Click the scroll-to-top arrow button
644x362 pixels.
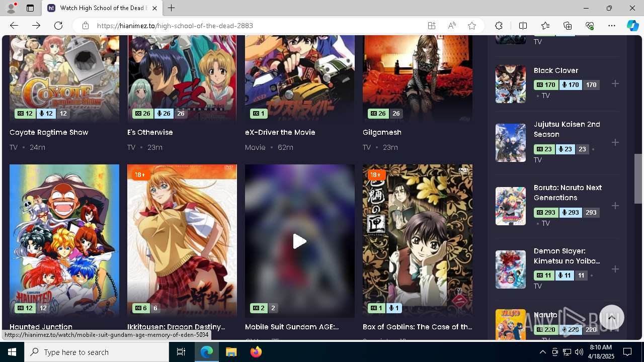(x=612, y=317)
